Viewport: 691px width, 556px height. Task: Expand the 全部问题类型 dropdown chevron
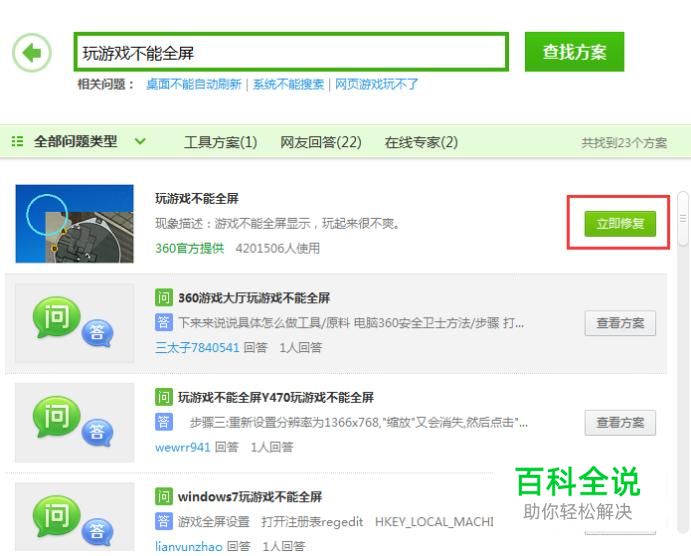140,141
